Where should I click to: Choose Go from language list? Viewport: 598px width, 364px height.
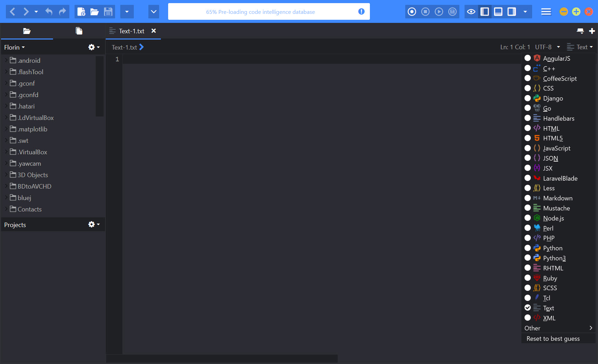point(558,109)
